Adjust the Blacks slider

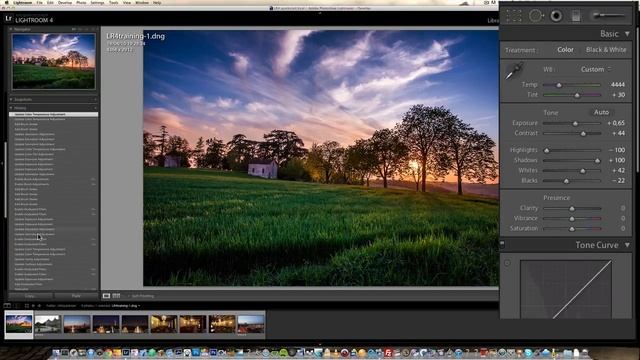571,181
